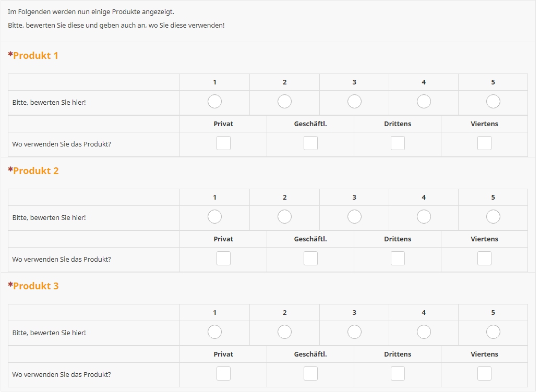Enable Viertens checkbox for Produkt 1
Image resolution: width=540 pixels, height=392 pixels.
pyautogui.click(x=484, y=143)
